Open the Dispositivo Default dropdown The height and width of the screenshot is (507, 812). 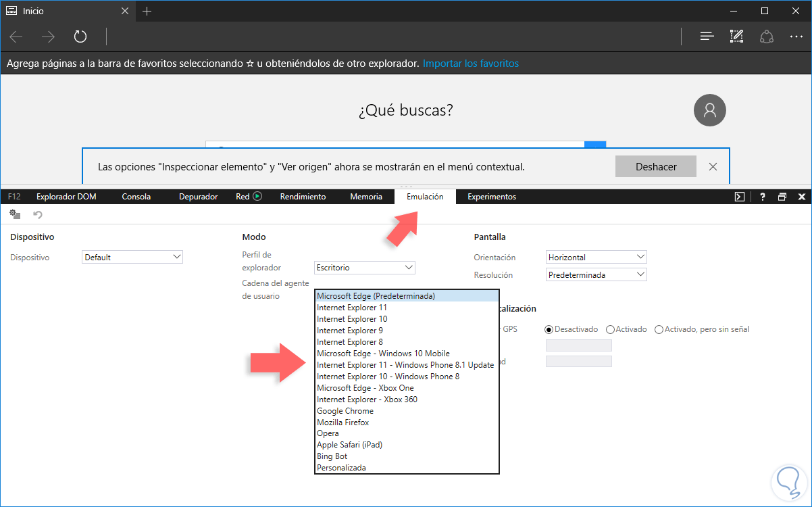[132, 257]
